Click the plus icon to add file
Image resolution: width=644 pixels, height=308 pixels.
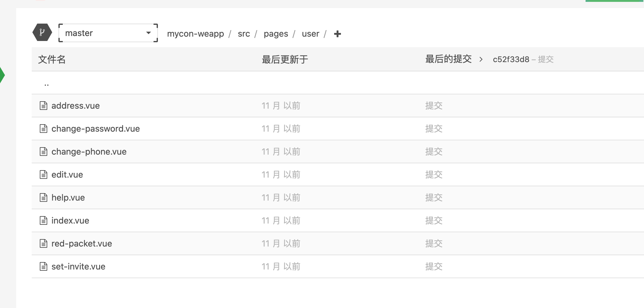click(337, 34)
